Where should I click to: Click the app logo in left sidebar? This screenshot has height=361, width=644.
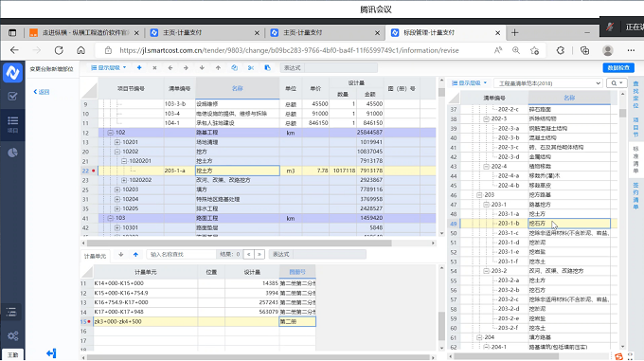tap(12, 73)
